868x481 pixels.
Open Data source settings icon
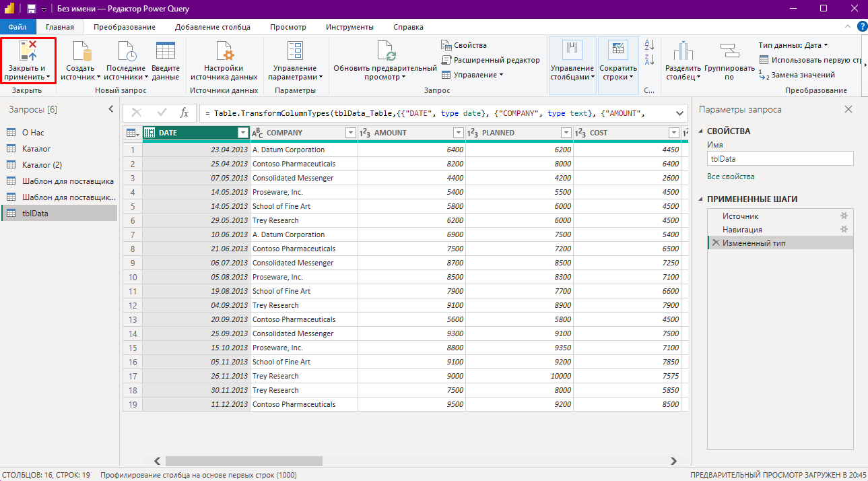(224, 52)
